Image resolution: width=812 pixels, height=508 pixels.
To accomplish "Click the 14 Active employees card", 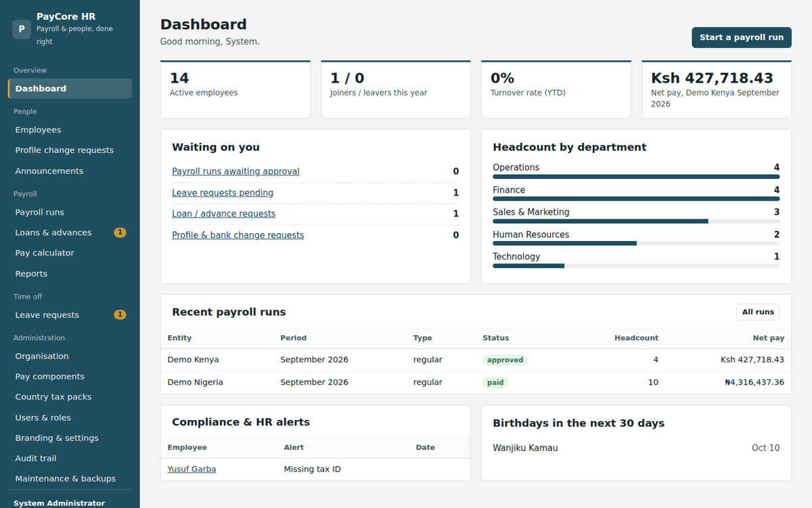I will point(235,89).
